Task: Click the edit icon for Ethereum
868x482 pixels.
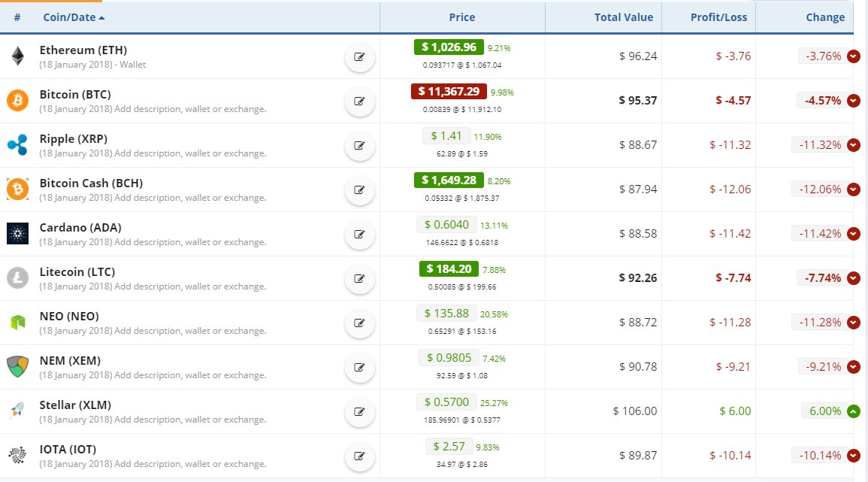Action: 359,57
